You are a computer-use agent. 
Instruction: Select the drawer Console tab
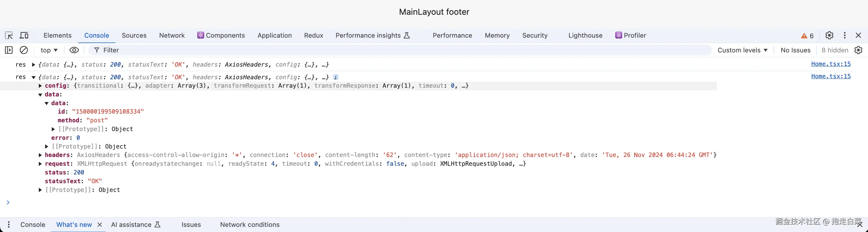click(33, 224)
